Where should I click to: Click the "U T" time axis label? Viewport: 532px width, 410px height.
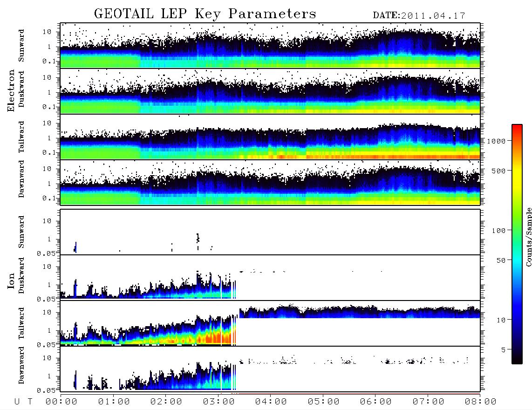point(23,402)
